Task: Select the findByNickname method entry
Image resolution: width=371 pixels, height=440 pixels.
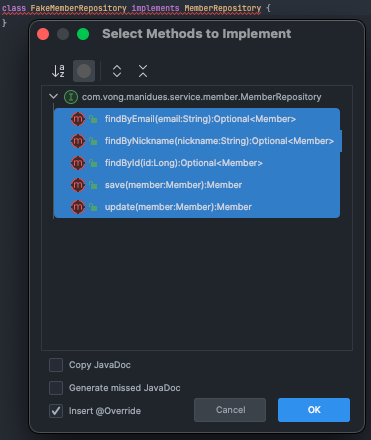Action: tap(197, 141)
